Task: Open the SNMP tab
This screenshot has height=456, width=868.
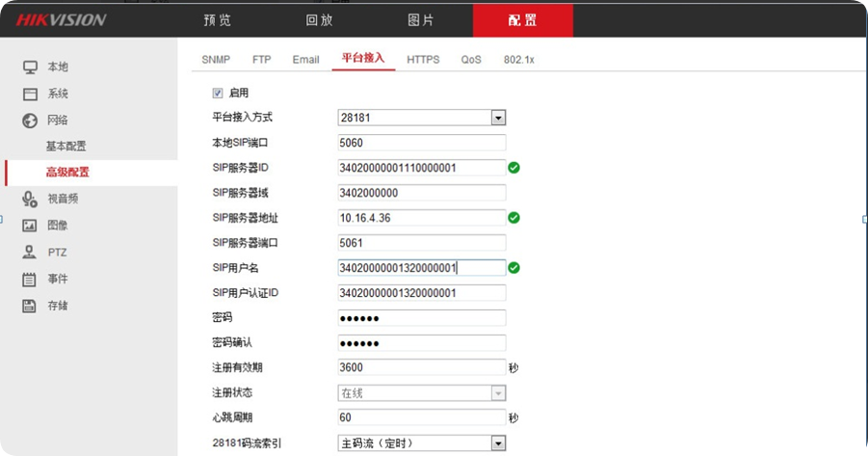Action: pos(216,59)
